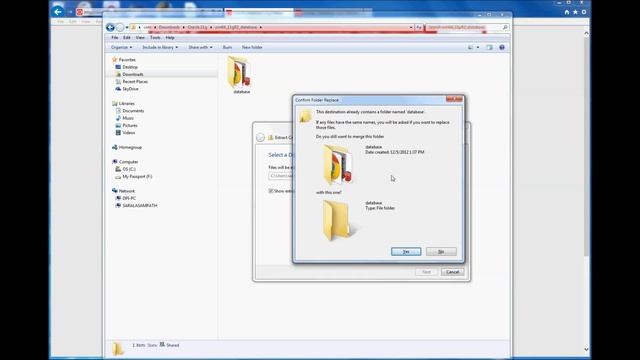Click Downloads in the address breadcrumb
Screen dimensions: 640x360
[169, 27]
